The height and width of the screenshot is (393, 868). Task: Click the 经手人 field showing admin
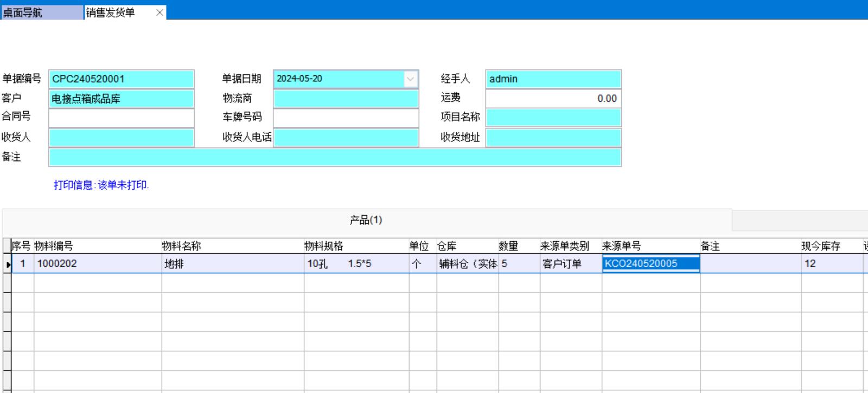tap(553, 79)
